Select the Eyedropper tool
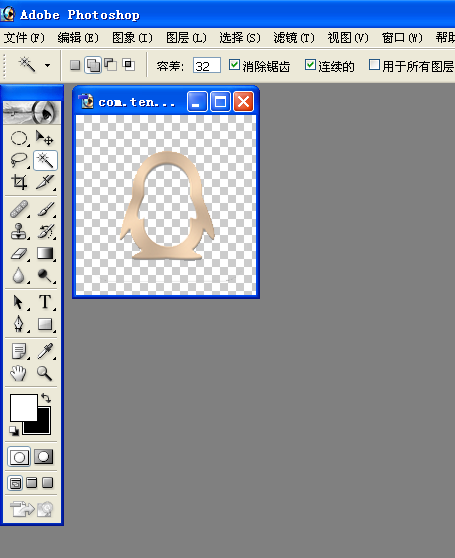455x558 pixels. coord(45,351)
